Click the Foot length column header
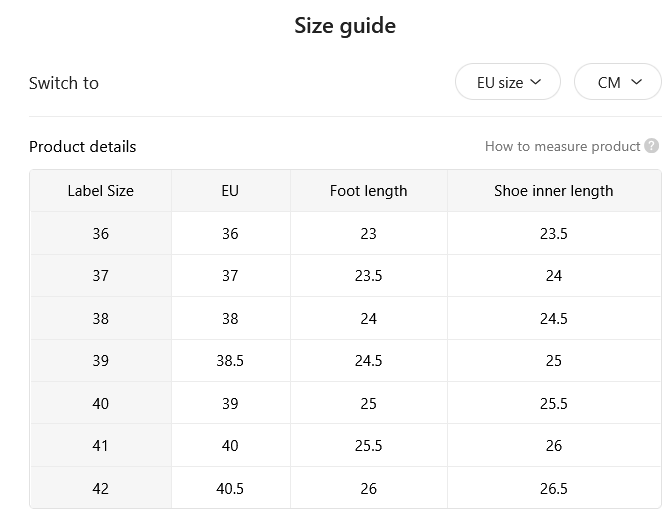This screenshot has width=665, height=518. click(x=369, y=191)
